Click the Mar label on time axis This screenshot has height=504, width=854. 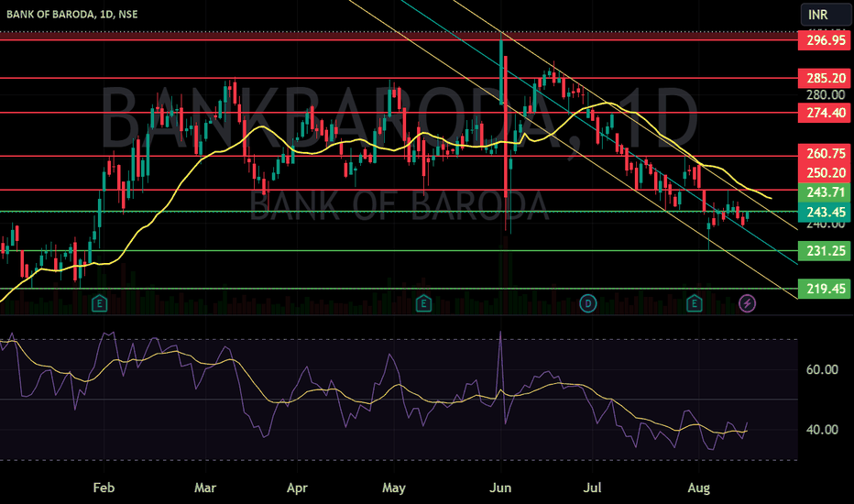(205, 488)
